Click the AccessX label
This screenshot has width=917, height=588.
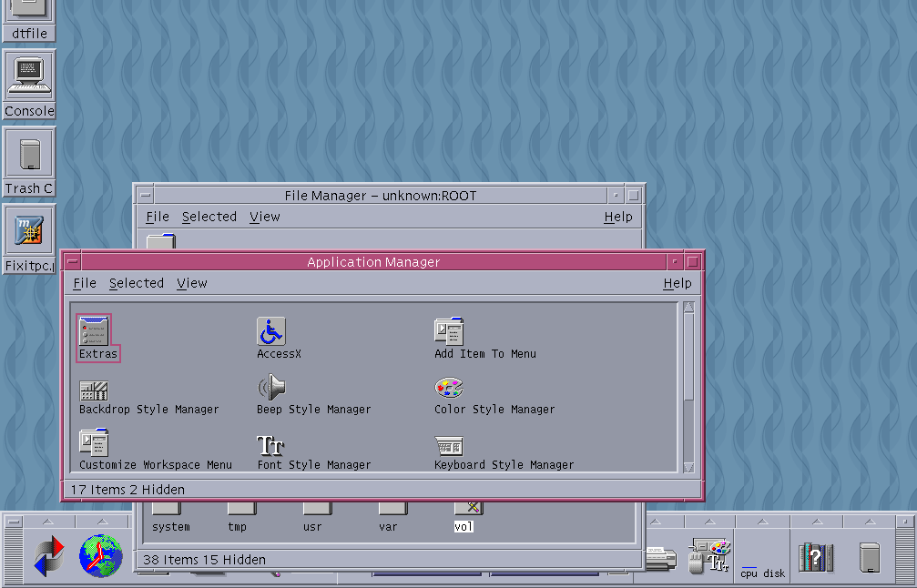pyautogui.click(x=279, y=353)
